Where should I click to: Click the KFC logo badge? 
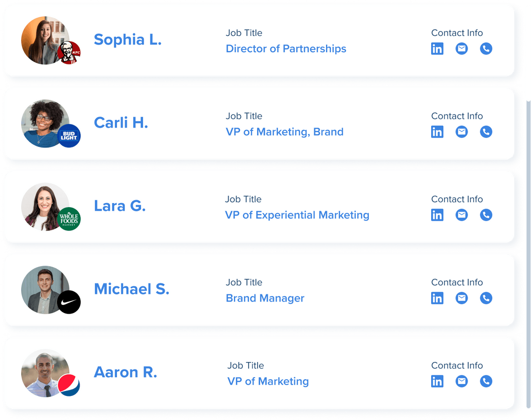point(69,53)
